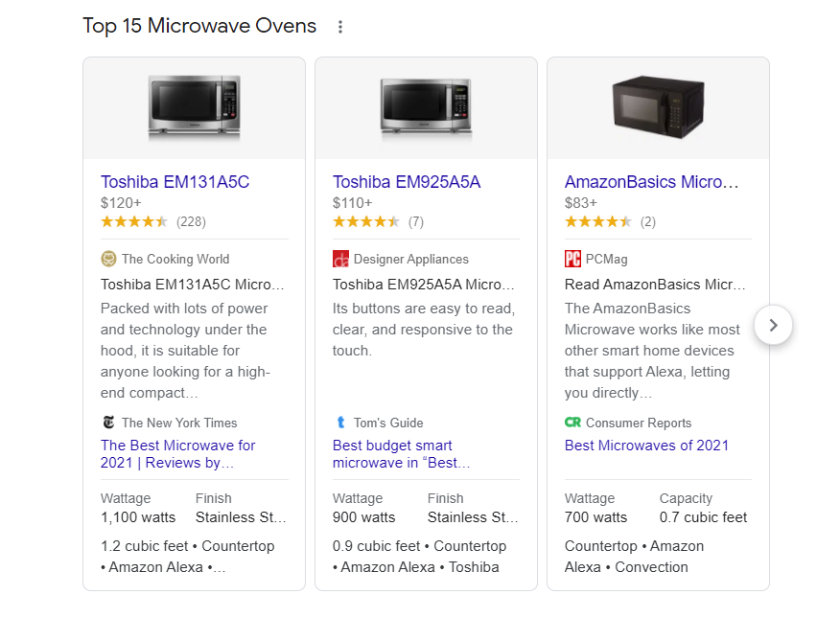The width and height of the screenshot is (840, 618).
Task: Click the star rating with 228 reviews
Action: tap(134, 221)
